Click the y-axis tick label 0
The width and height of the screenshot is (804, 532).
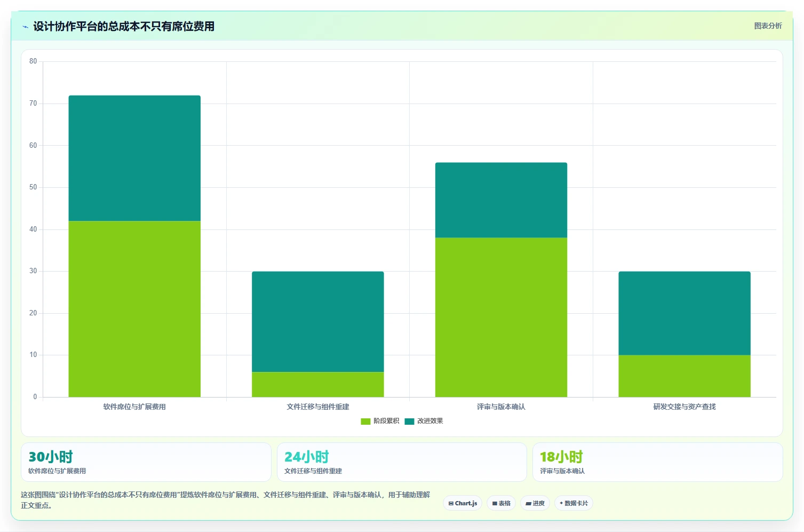coord(35,397)
